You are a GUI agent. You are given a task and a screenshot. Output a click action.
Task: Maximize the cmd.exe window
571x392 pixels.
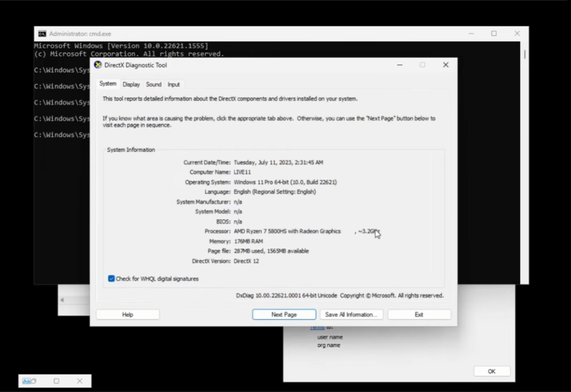pyautogui.click(x=494, y=34)
